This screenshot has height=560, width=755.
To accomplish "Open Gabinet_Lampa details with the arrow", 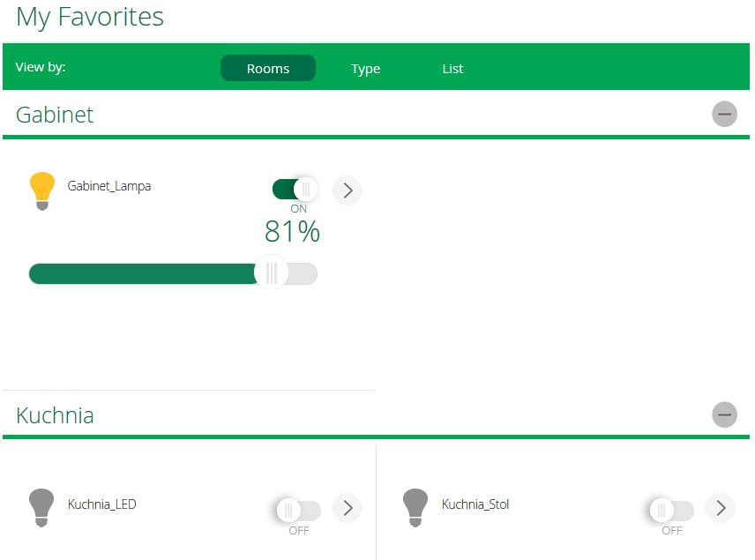I will click(x=348, y=190).
